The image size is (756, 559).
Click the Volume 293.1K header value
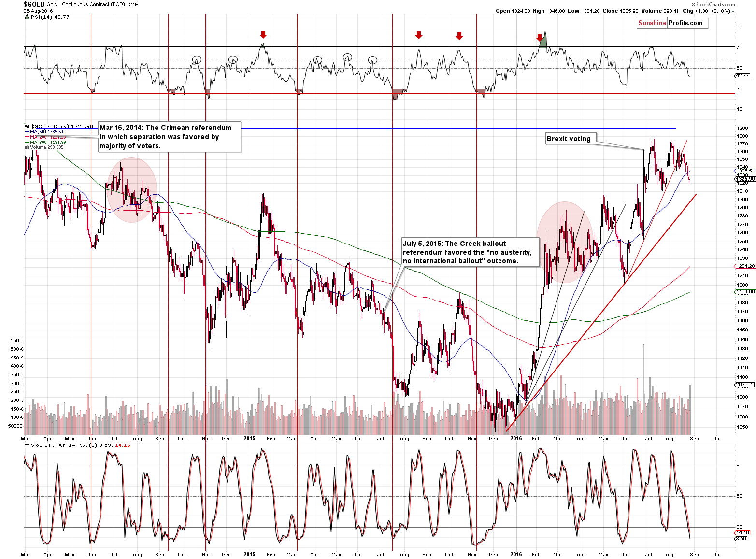click(x=661, y=11)
